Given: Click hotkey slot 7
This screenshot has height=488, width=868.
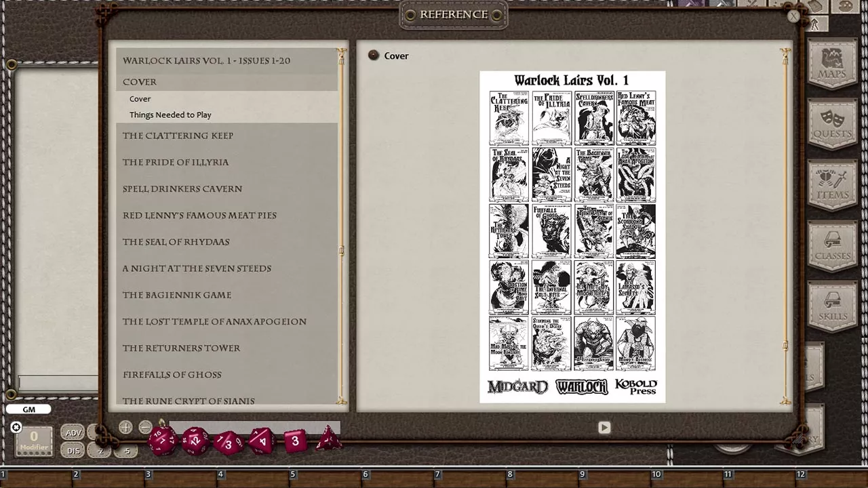Looking at the screenshot, I should (471, 479).
